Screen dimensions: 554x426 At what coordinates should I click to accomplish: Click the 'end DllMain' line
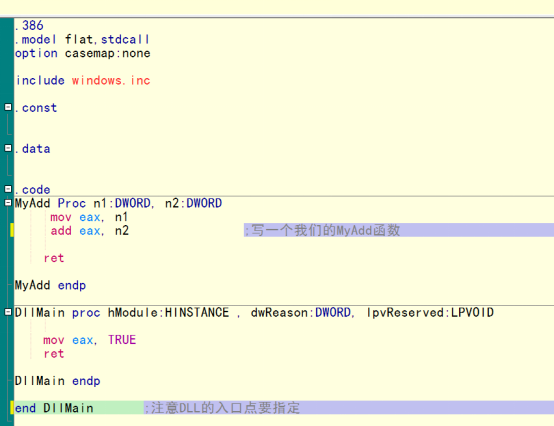pos(54,408)
